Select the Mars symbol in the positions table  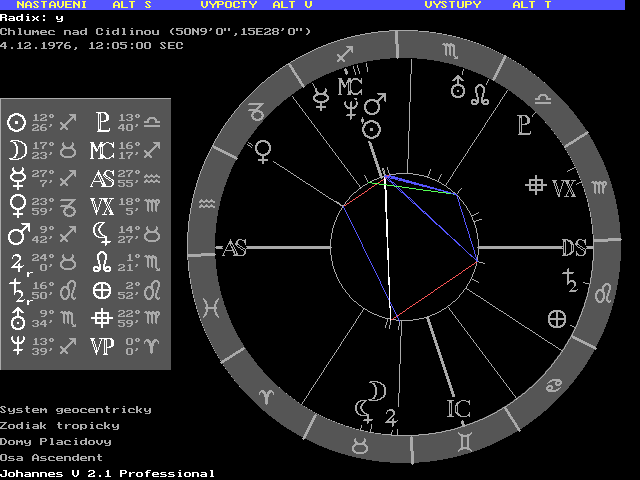(16, 236)
